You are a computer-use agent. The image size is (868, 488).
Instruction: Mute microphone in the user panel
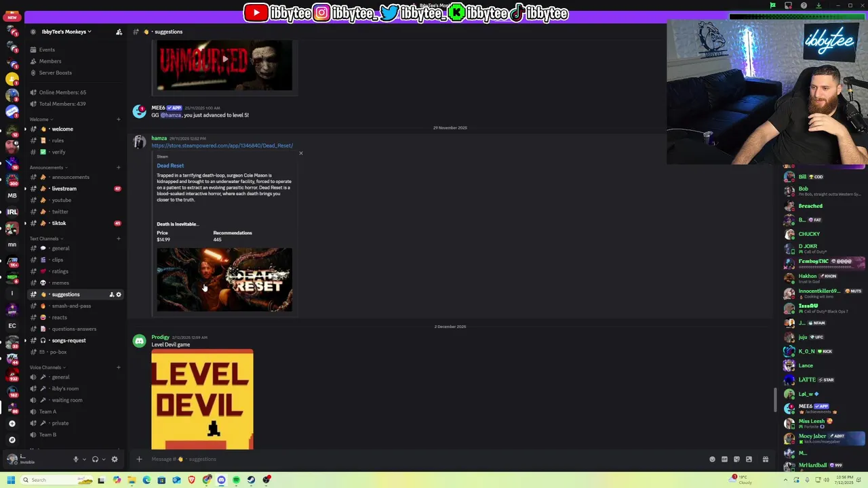(x=75, y=459)
